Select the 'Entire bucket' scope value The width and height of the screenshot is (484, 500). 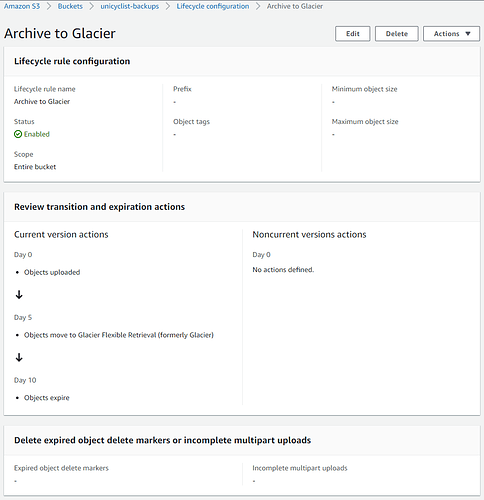pos(35,167)
